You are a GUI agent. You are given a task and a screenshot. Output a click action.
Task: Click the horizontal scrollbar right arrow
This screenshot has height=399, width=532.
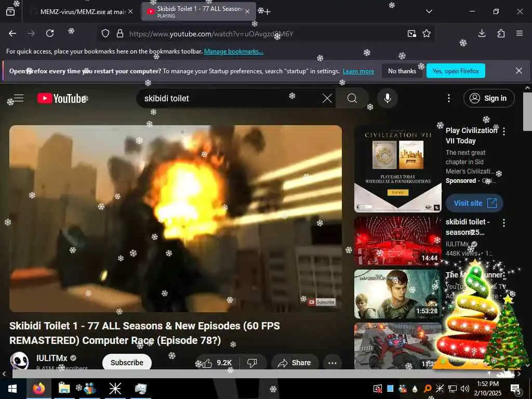[x=519, y=374]
